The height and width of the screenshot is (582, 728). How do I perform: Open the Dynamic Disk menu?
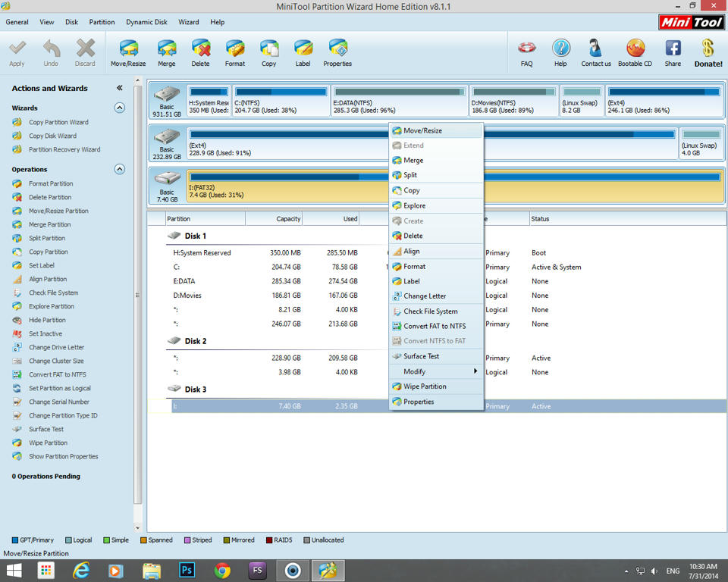(x=146, y=22)
